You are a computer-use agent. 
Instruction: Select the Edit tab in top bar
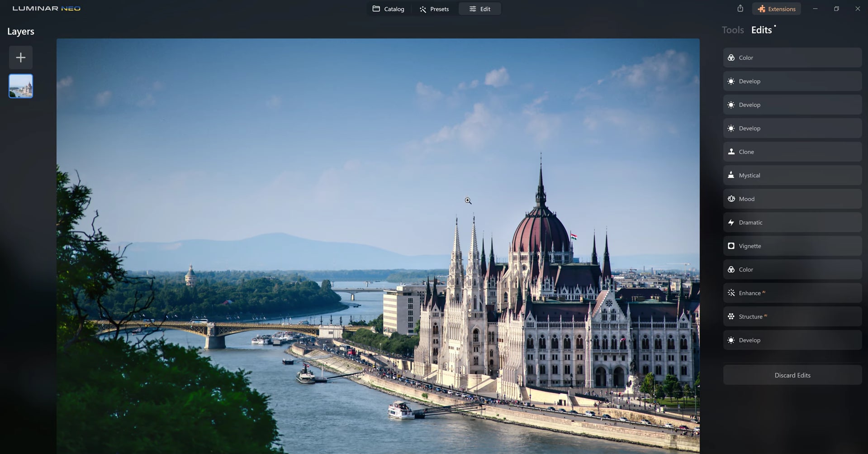click(x=480, y=9)
